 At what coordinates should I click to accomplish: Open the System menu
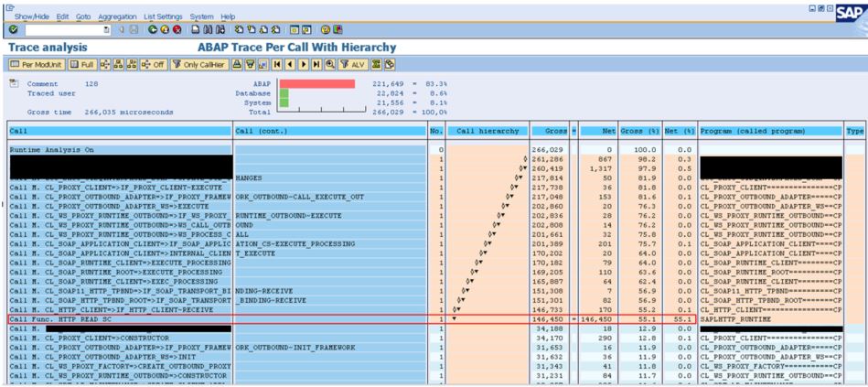tap(201, 17)
